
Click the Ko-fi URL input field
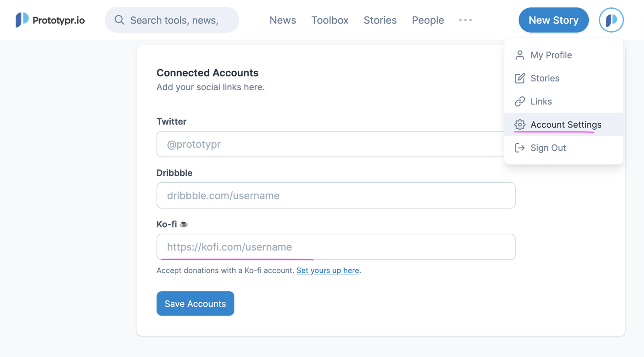(x=336, y=247)
